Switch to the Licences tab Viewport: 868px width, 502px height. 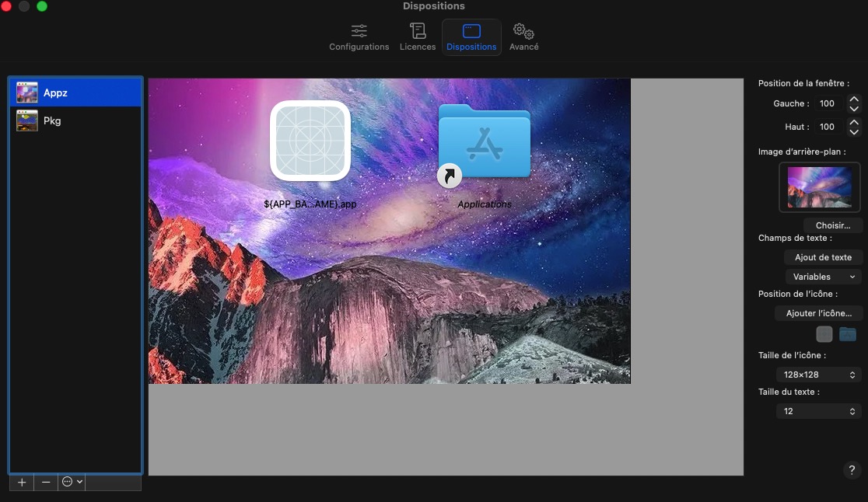coord(418,37)
